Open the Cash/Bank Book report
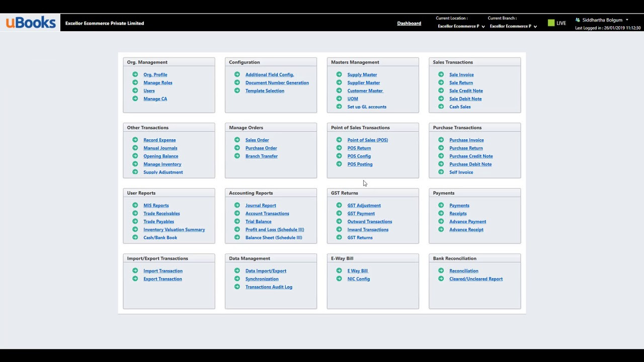The image size is (644, 362). point(160,237)
